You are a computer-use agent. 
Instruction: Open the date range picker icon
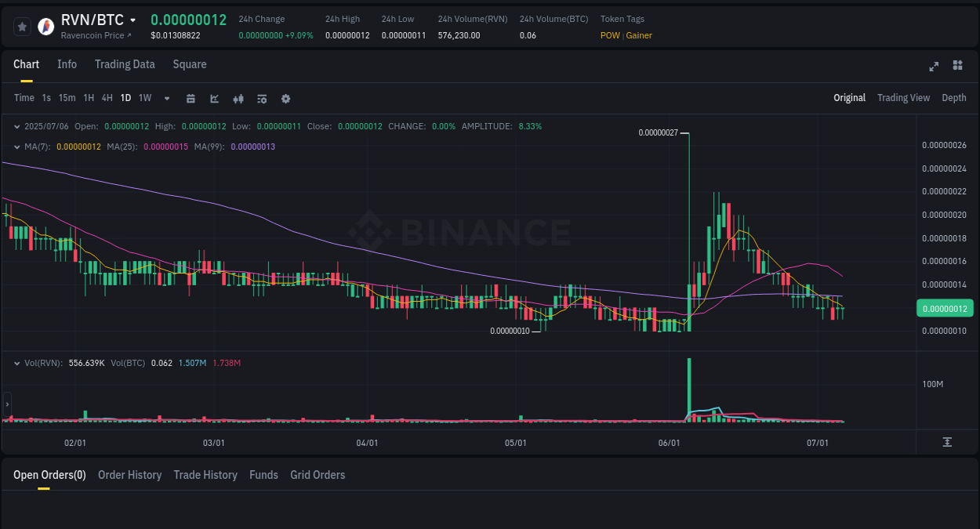point(191,98)
